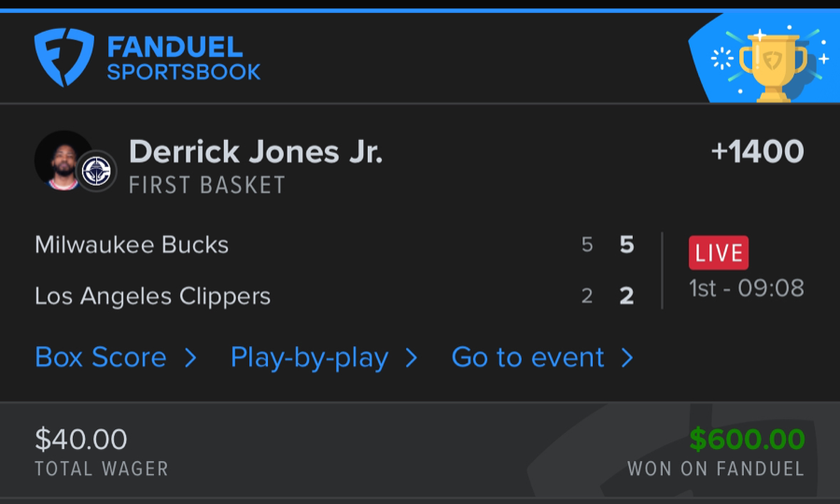Screen dimensions: 840x504
Task: Click the chevron next to Box Score
Action: point(190,358)
